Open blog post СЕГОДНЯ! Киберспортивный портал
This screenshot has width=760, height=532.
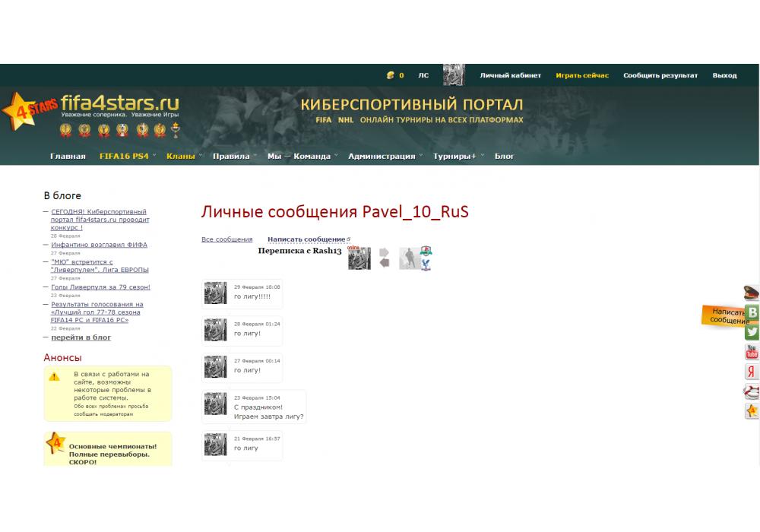100,220
